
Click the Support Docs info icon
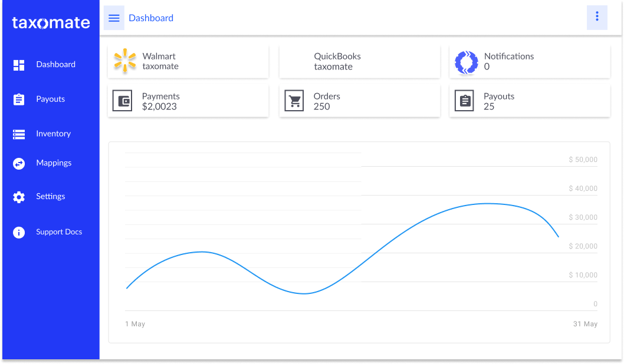coord(19,233)
